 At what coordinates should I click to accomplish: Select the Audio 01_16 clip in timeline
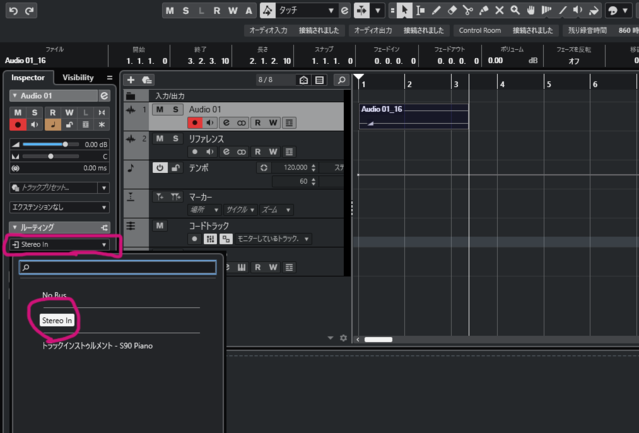pos(414,116)
